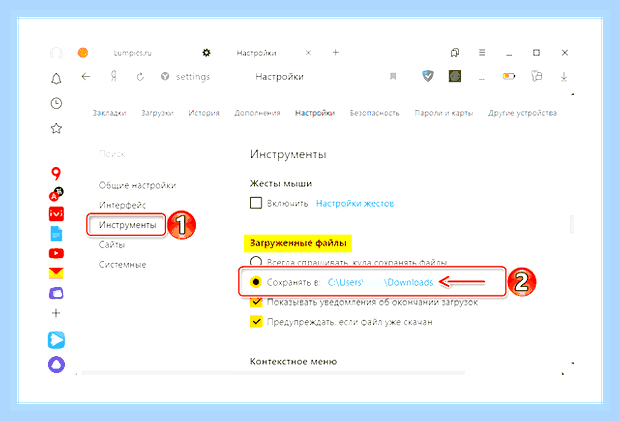Go to Загрузки section
The image size is (620, 421).
point(157,113)
